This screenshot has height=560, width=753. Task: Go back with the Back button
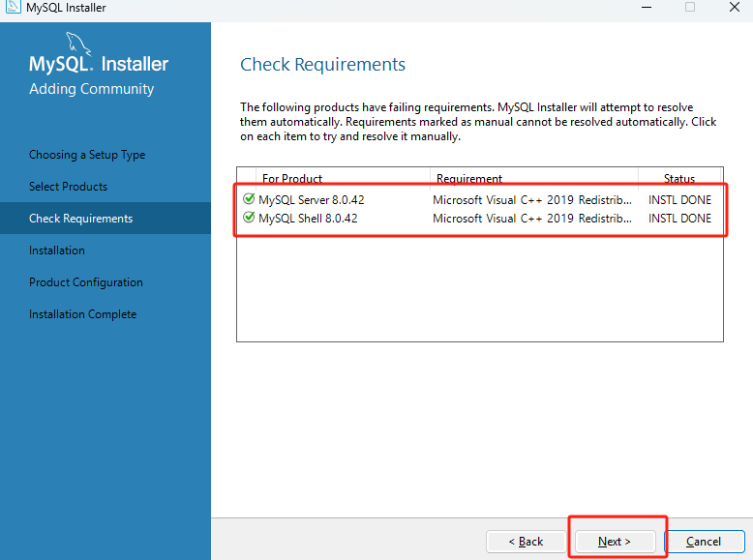tap(526, 542)
